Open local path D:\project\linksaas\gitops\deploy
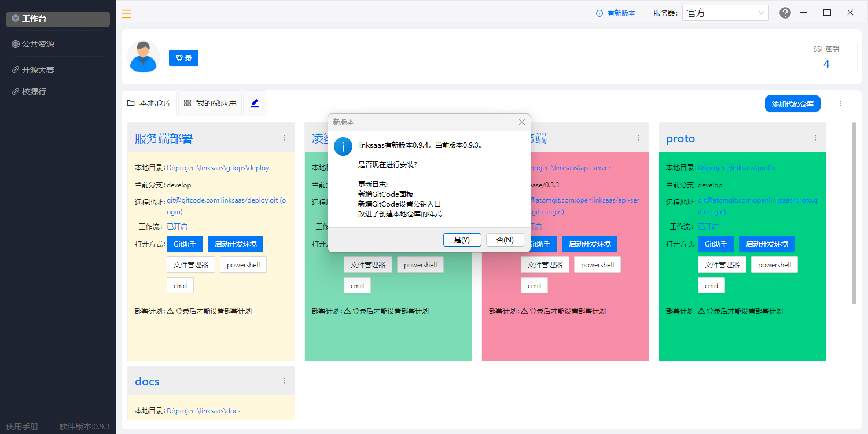Screen dimensions: 868x434 218,168
